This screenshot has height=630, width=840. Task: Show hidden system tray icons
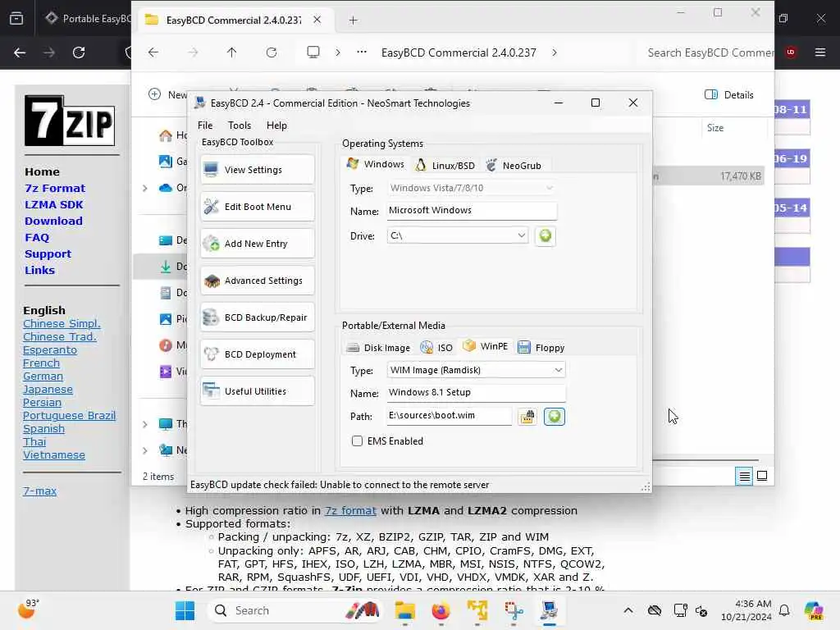coord(628,610)
